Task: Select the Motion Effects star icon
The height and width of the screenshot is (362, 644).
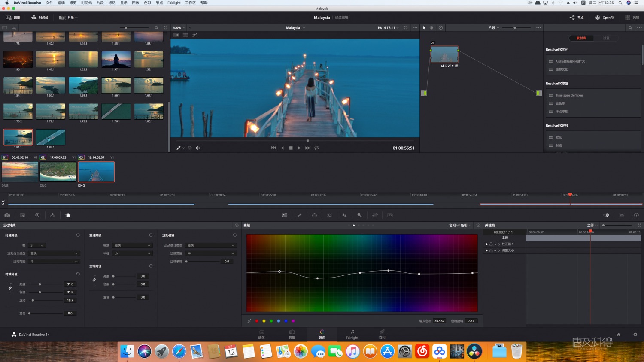Action: 68,215
